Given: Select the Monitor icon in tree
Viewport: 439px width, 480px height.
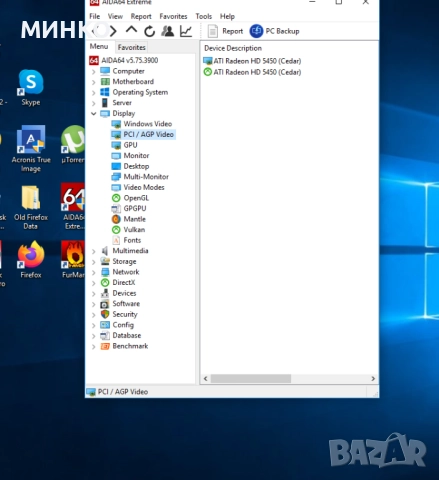Looking at the screenshot, I should [116, 156].
